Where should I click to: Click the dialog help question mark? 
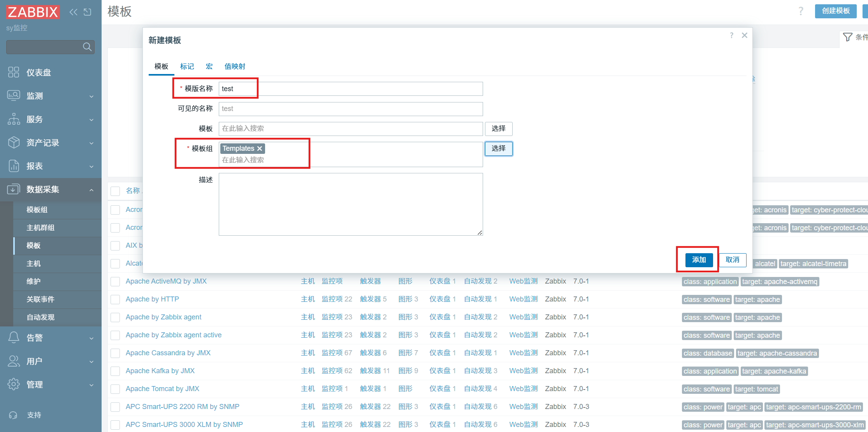(732, 35)
